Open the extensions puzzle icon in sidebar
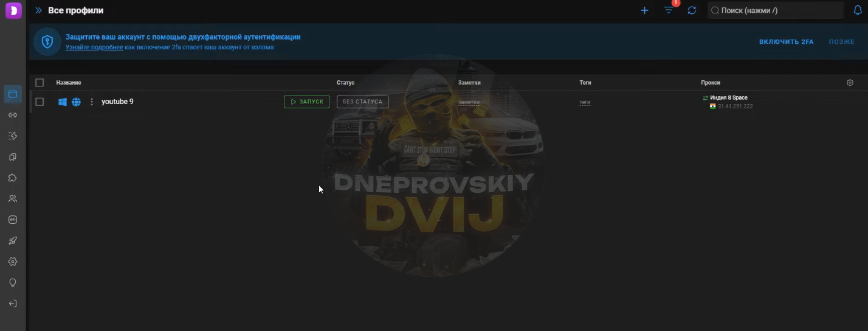Viewport: 868px width, 331px height. [x=13, y=178]
